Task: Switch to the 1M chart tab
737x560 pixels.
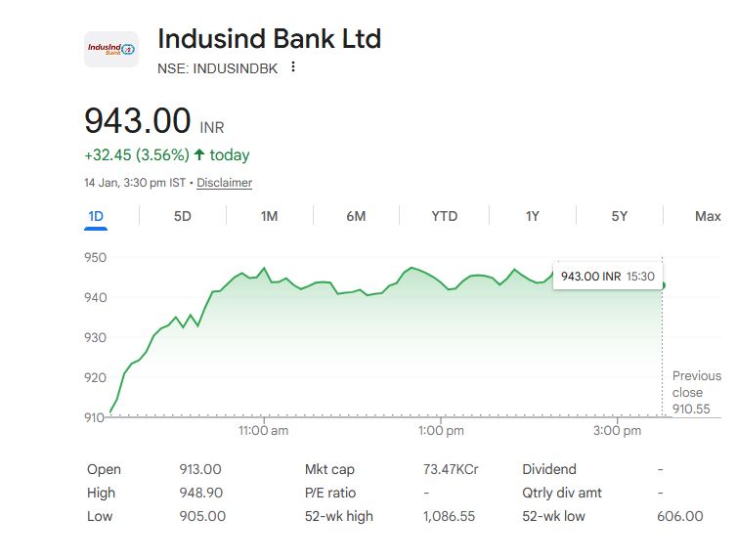Action: click(x=269, y=216)
